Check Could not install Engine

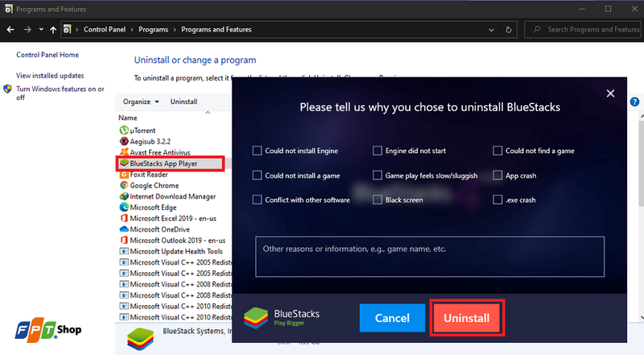pyautogui.click(x=257, y=151)
